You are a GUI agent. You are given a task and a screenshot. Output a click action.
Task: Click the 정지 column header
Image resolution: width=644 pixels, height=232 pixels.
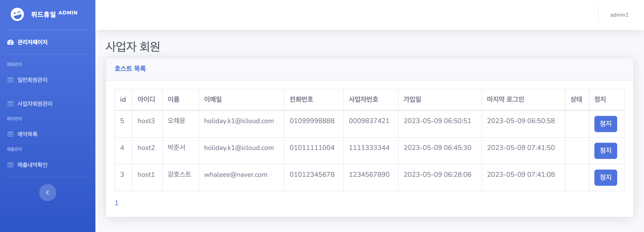(x=600, y=99)
